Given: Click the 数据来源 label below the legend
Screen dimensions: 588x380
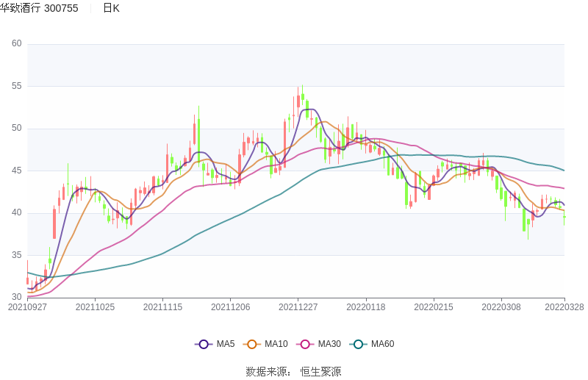Looking at the screenshot, I should coord(265,372).
